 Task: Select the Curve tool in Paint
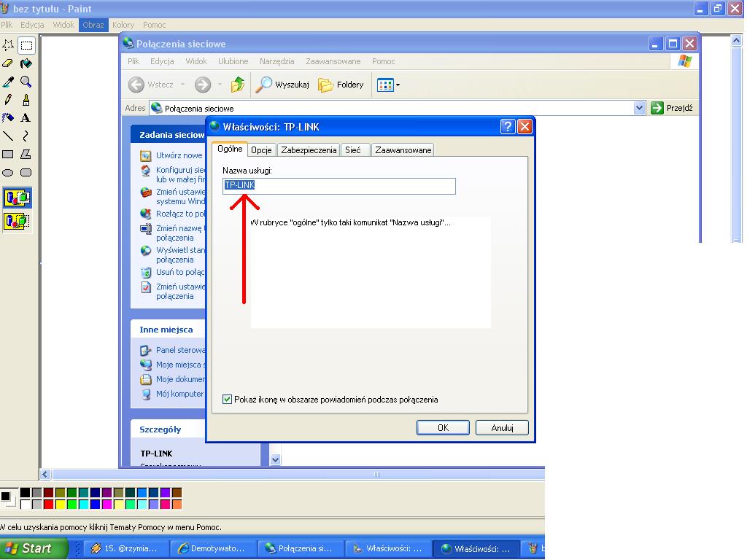pos(26,136)
